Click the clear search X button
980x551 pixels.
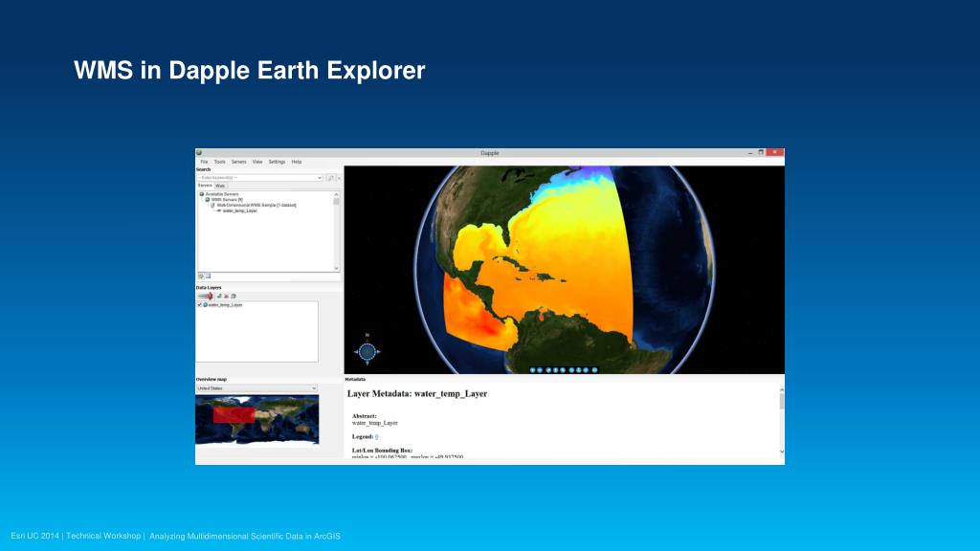(339, 178)
